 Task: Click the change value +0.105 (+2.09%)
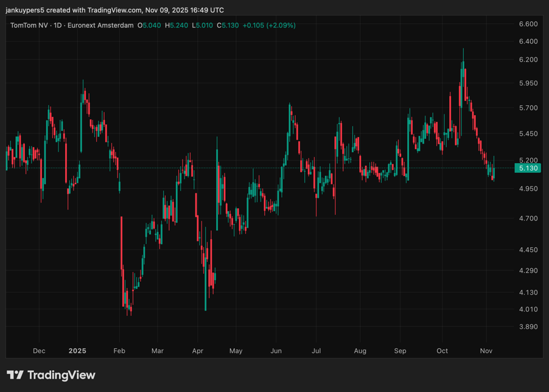tap(269, 25)
